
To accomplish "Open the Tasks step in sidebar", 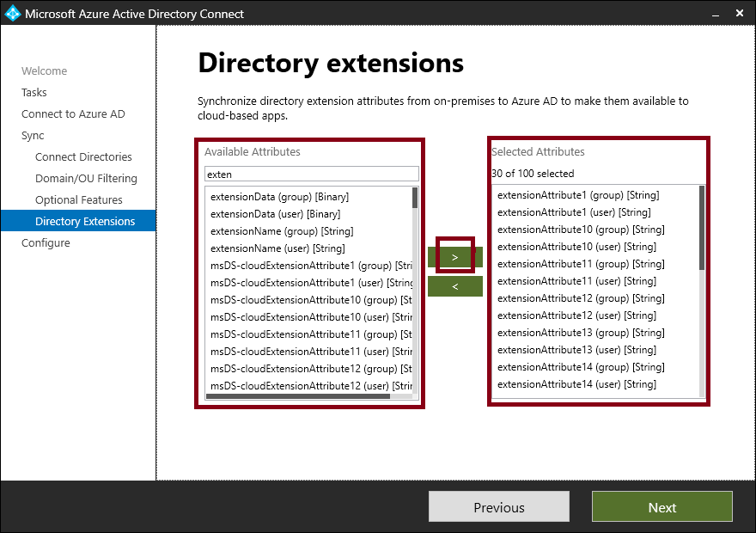I will (34, 93).
